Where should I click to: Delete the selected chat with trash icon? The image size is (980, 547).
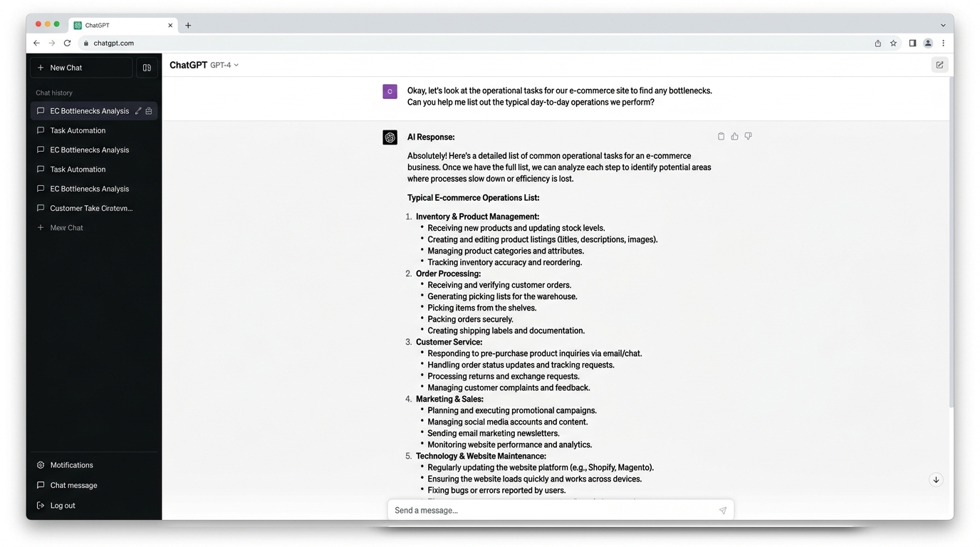tap(149, 111)
